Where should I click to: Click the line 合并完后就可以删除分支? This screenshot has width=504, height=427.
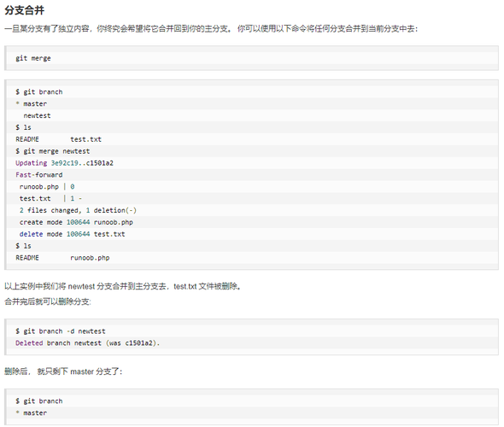48,301
